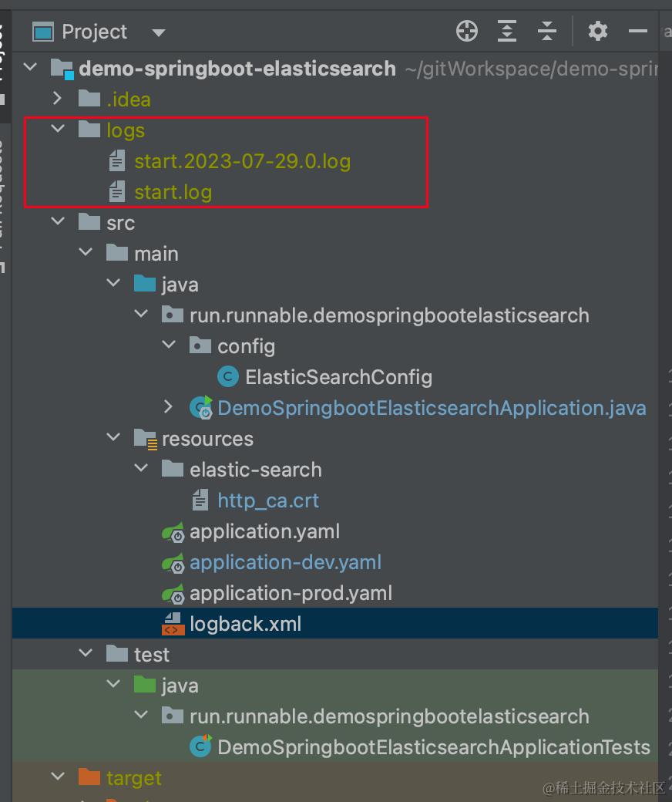Screen dimensions: 672x802
Task: Expand the .idea folder
Action: point(58,98)
